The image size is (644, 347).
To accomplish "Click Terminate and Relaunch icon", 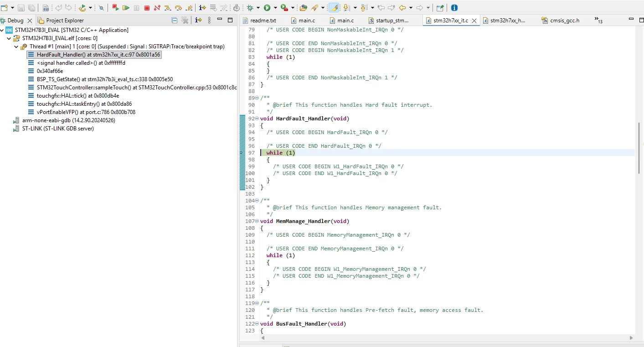I will pyautogui.click(x=115, y=8).
